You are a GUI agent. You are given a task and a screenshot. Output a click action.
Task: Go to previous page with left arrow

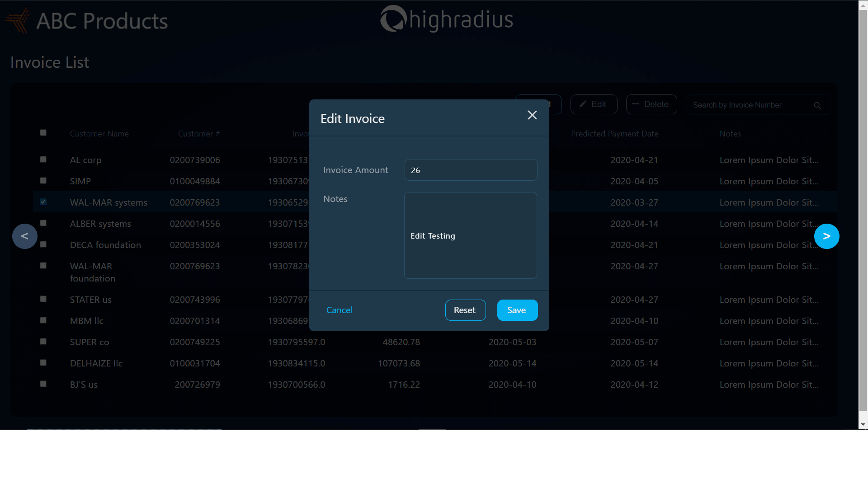25,236
